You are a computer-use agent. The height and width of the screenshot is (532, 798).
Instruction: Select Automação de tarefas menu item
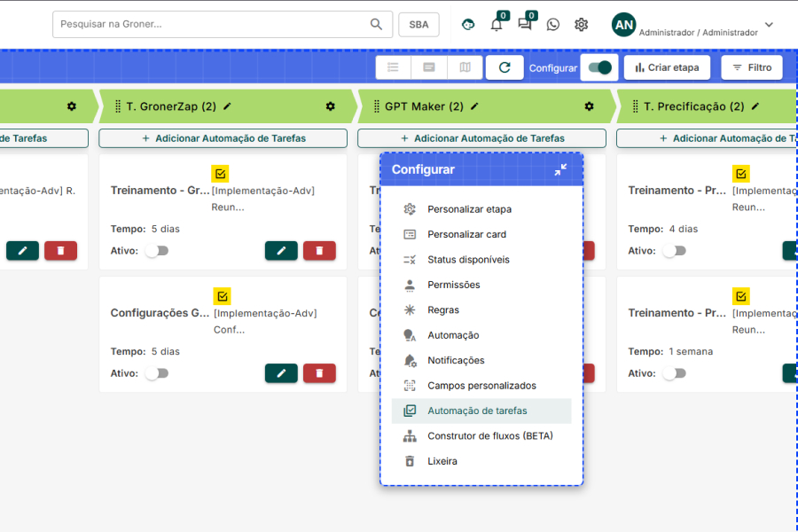(477, 411)
